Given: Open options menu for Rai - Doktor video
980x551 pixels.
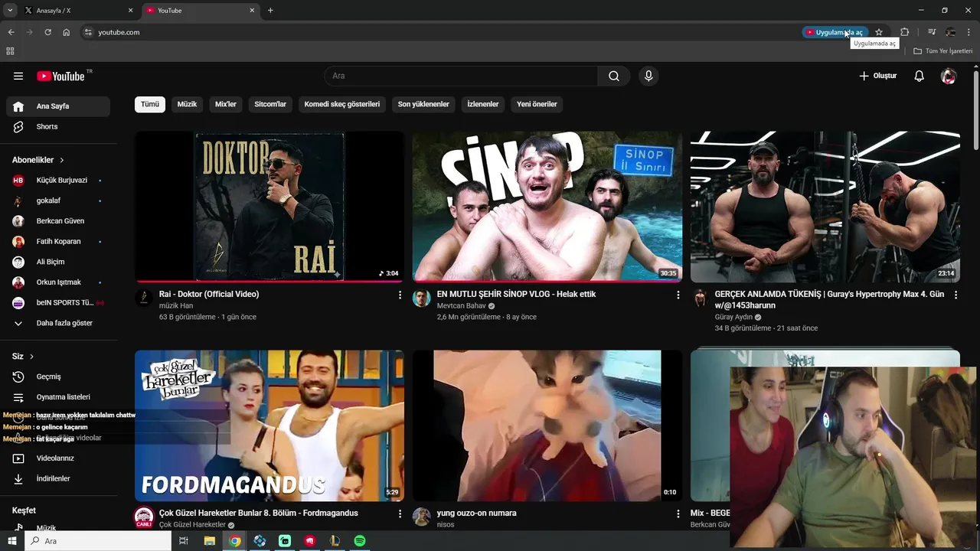Looking at the screenshot, I should tap(400, 295).
